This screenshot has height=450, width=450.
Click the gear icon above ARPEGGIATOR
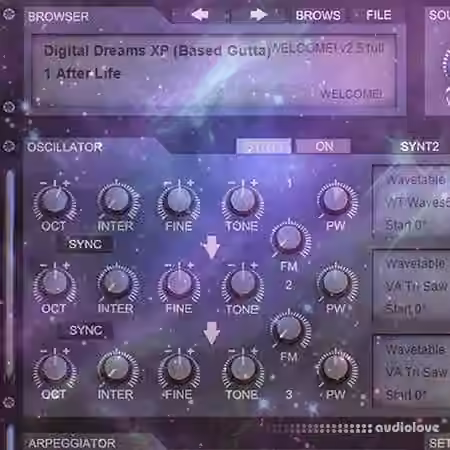[9, 402]
